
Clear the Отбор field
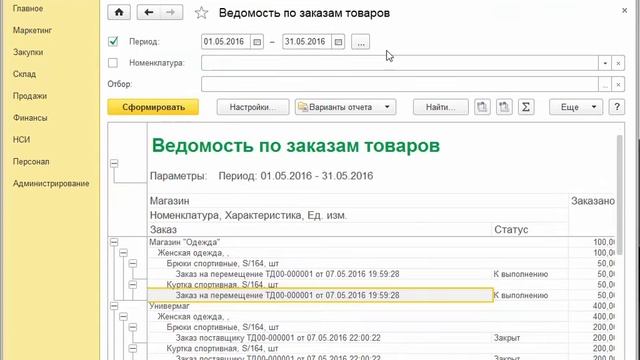(618, 84)
